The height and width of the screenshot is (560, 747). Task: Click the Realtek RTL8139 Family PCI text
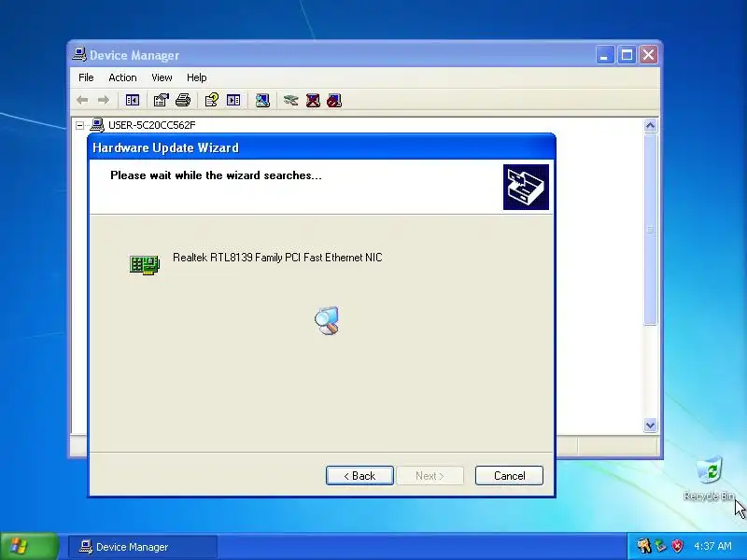click(277, 258)
